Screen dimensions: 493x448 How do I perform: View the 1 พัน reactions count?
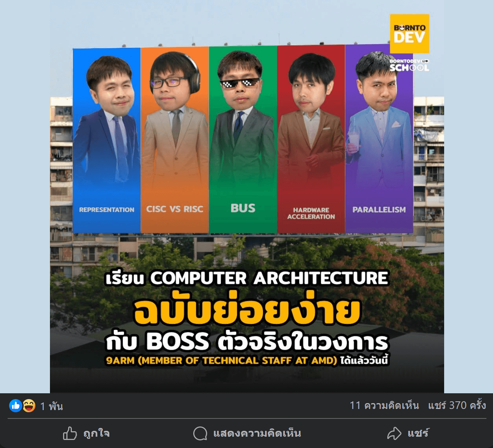click(51, 406)
